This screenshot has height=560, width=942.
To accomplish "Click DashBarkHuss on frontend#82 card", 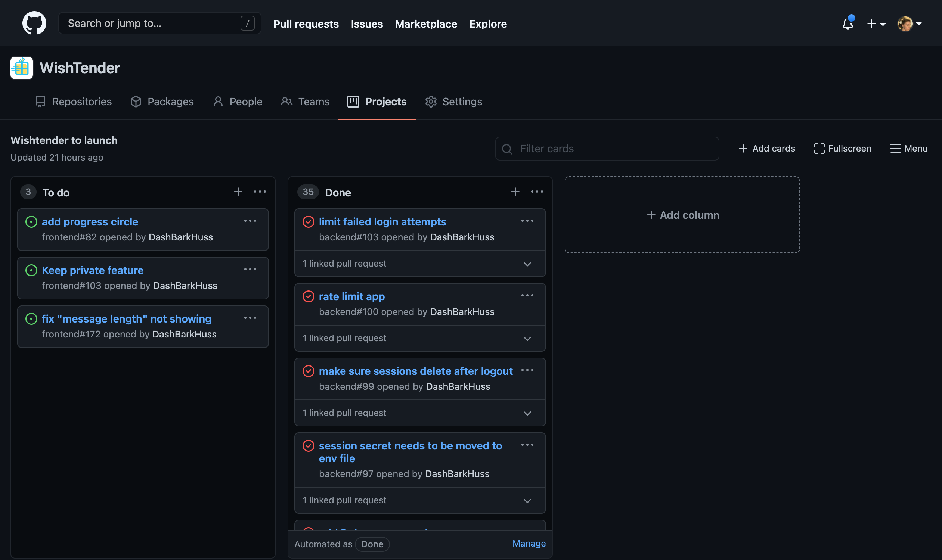I will (181, 237).
